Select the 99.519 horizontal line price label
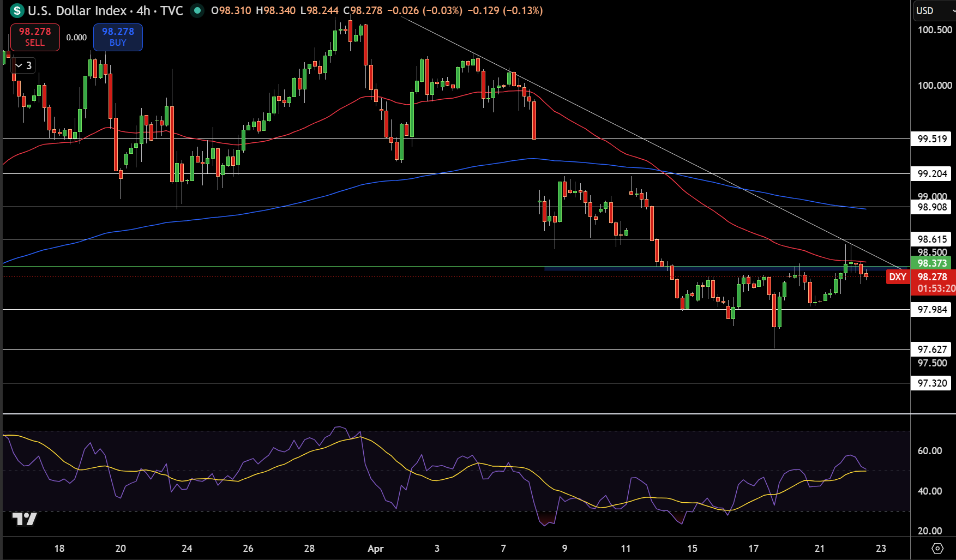The image size is (956, 560). 932,139
